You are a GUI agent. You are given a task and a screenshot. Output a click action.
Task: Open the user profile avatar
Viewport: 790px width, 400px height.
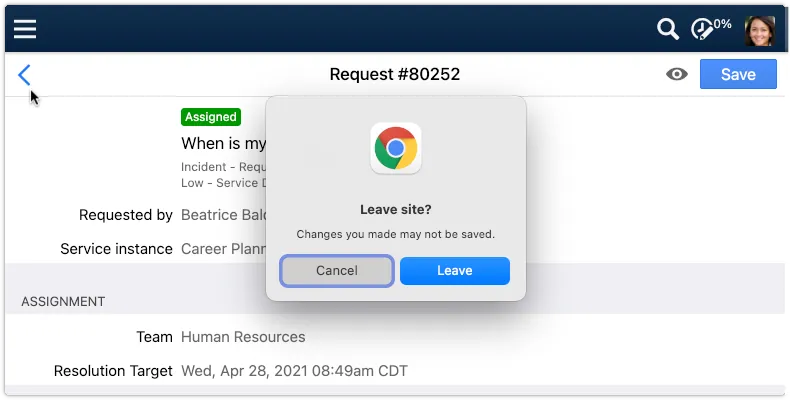click(x=760, y=31)
